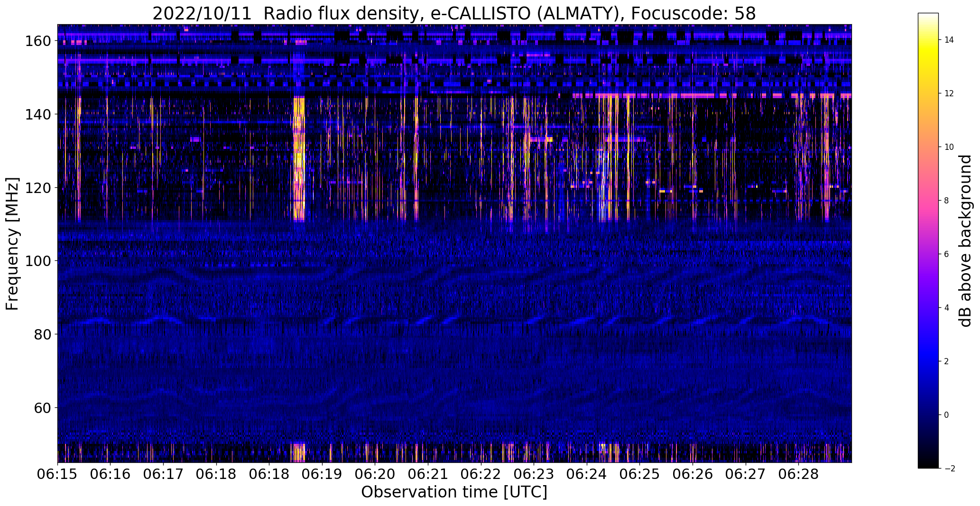The image size is (980, 506).
Task: Select the 06:25 time tick label
Action: click(639, 475)
